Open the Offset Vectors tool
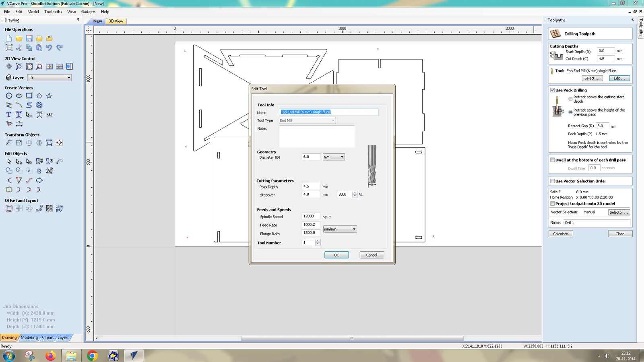Image resolution: width=644 pixels, height=362 pixels. tap(9, 209)
